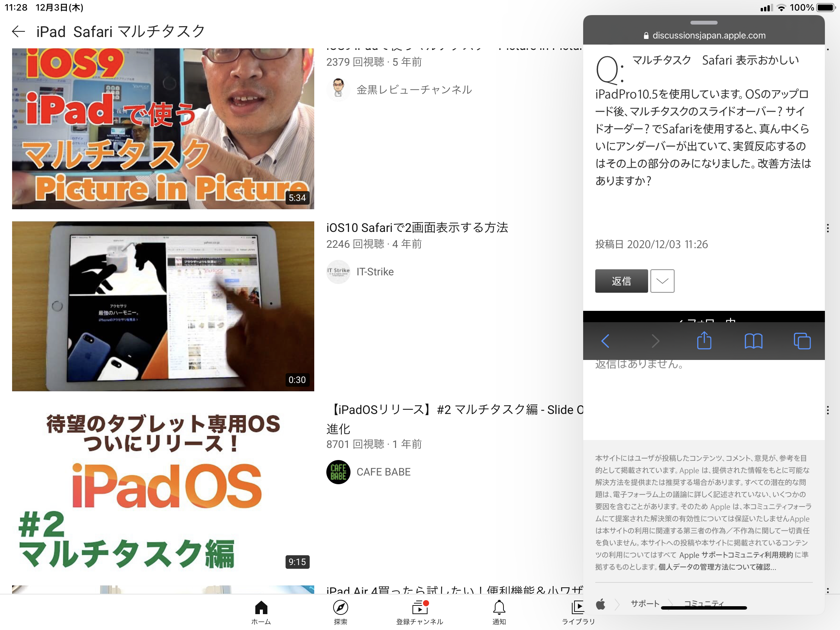This screenshot has width=840, height=630.
Task: Open CAFE BABE channel avatar
Action: (338, 472)
